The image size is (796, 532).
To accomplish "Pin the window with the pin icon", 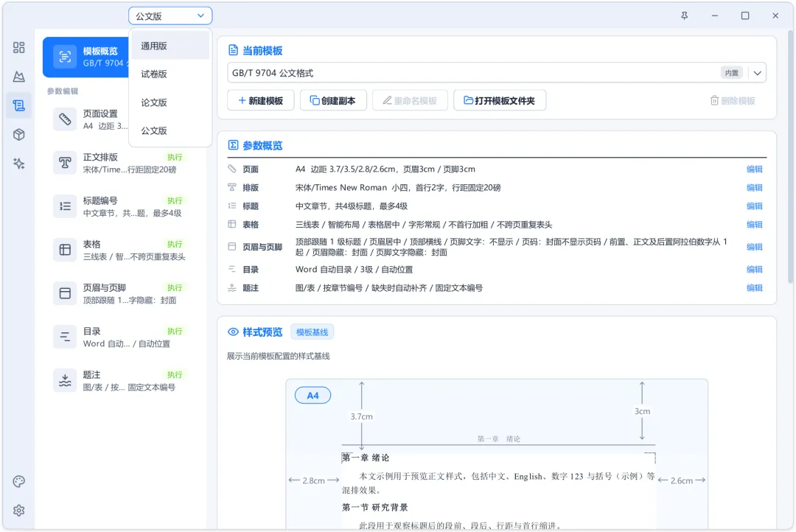I will point(684,15).
